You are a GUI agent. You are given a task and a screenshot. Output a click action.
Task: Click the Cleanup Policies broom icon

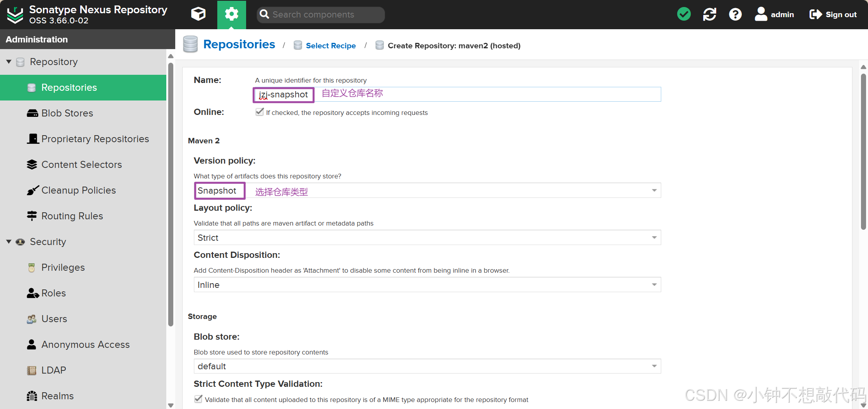click(x=33, y=190)
